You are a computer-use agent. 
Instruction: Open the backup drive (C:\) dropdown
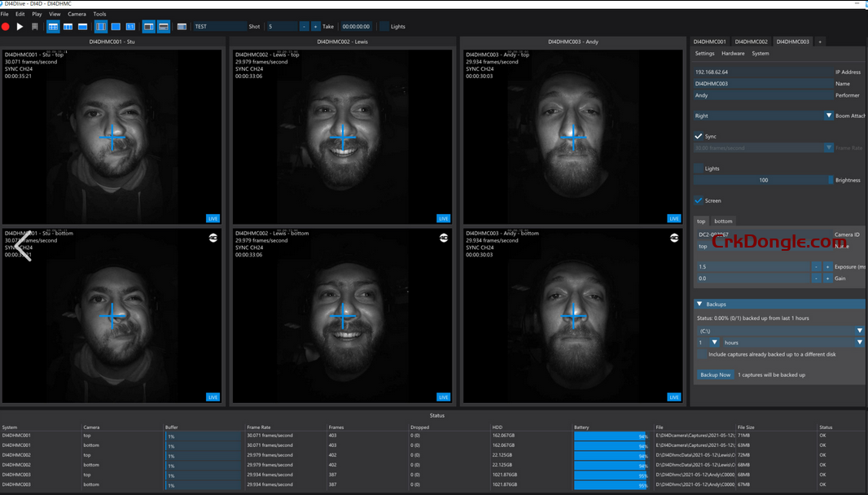859,331
